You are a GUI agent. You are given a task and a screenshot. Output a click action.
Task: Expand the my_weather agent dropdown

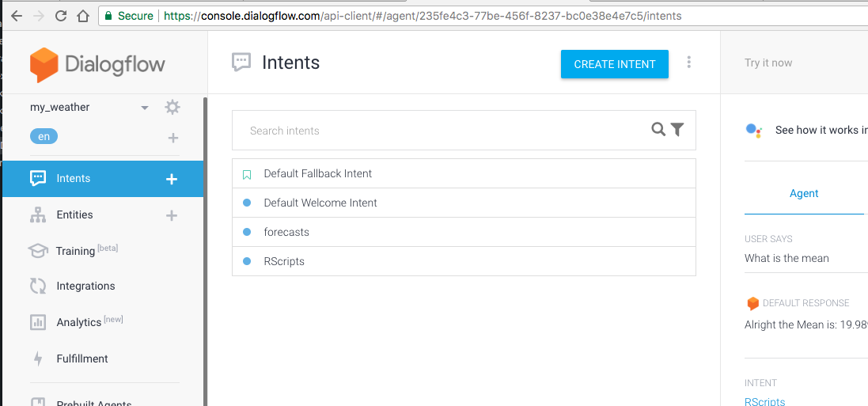(145, 108)
